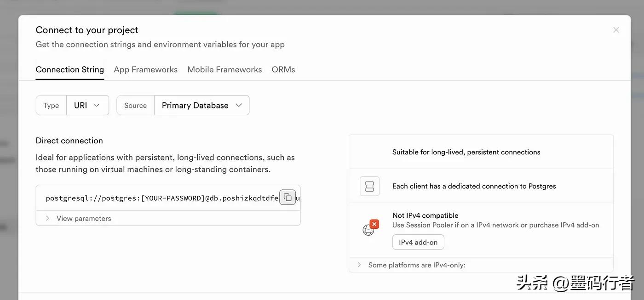
Task: Click the dedicated connection to Postgres text
Action: [x=474, y=186]
